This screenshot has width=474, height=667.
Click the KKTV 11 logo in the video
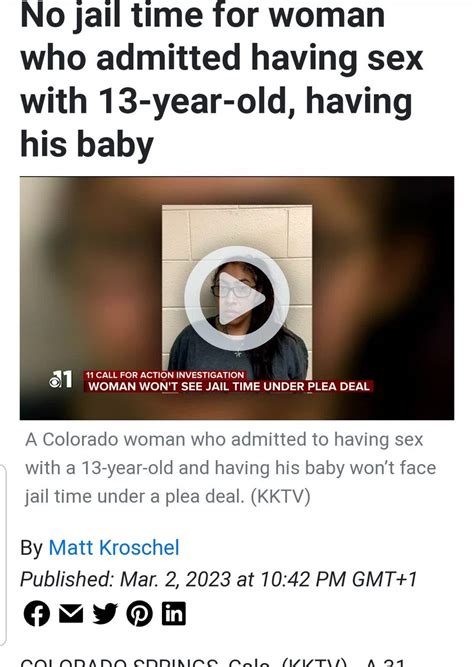60,379
